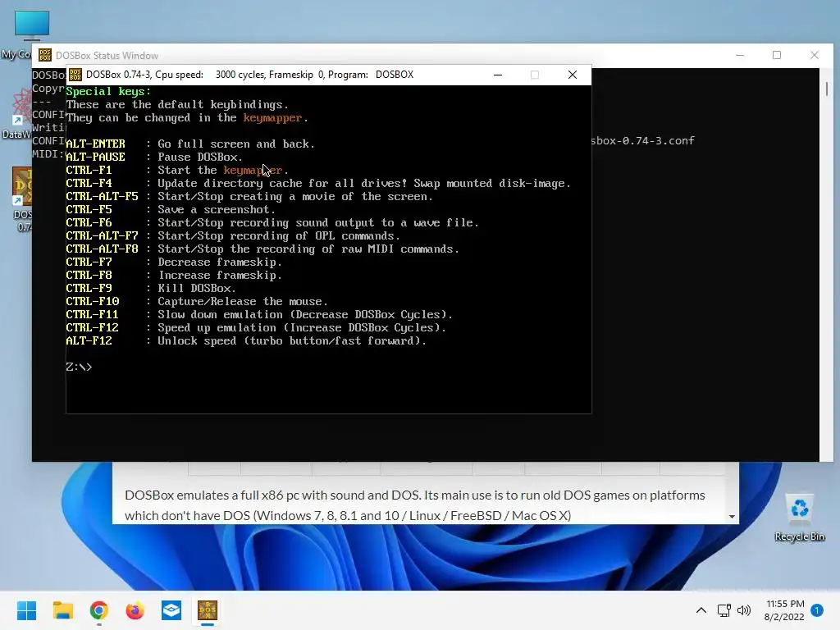Click the CTRL-F1 keybinding text
The width and height of the screenshot is (840, 630).
pyautogui.click(x=89, y=171)
